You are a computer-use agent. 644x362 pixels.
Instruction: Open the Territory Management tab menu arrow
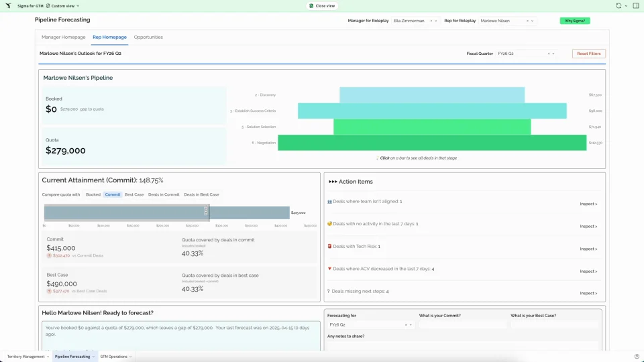point(48,357)
